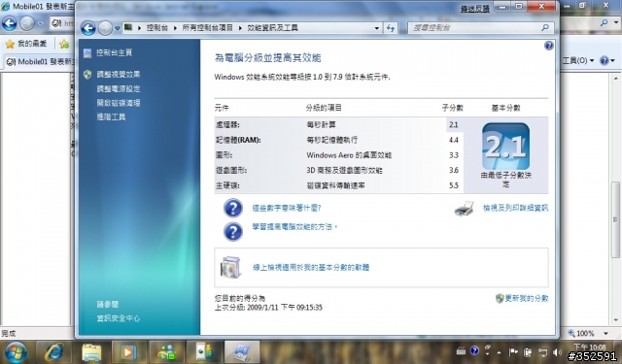Click the network tray icon
Image resolution: width=622 pixels, height=364 pixels.
tap(542, 352)
